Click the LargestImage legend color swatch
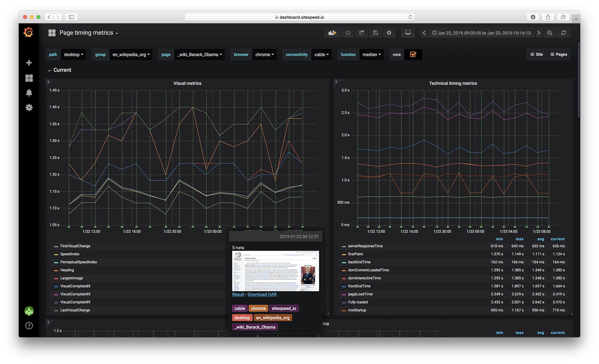The image size is (599, 364). [x=56, y=278]
